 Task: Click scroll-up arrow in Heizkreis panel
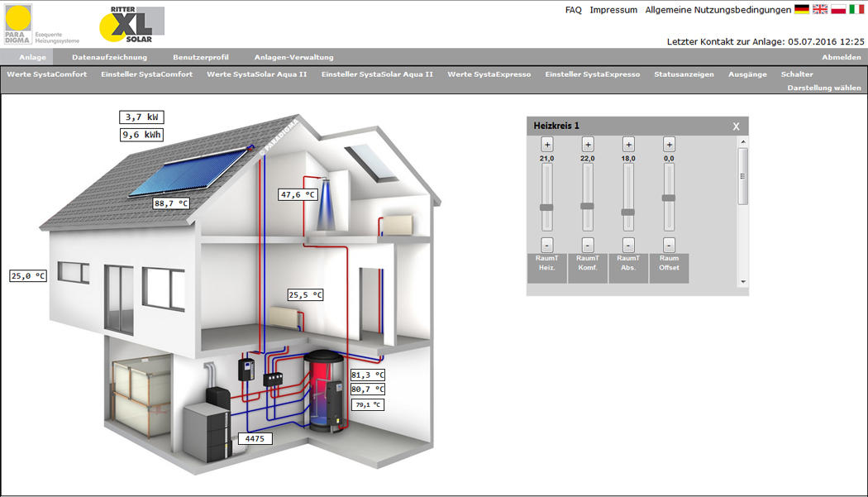743,142
